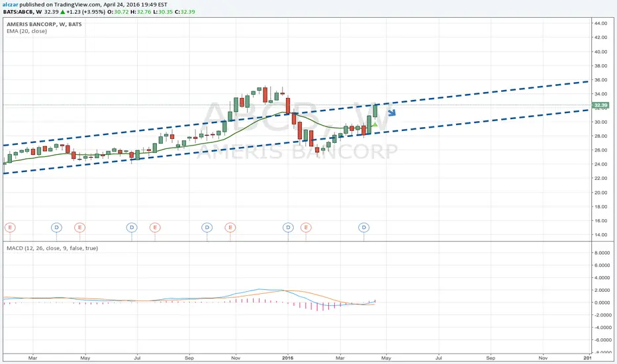Click the leftmost red E earnings marker

point(10,228)
